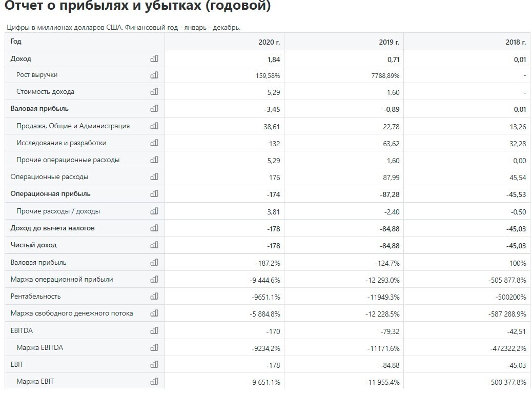Open chart icon for Валовая прибыль percentage row
This screenshot has height=393, width=532.
[x=154, y=262]
